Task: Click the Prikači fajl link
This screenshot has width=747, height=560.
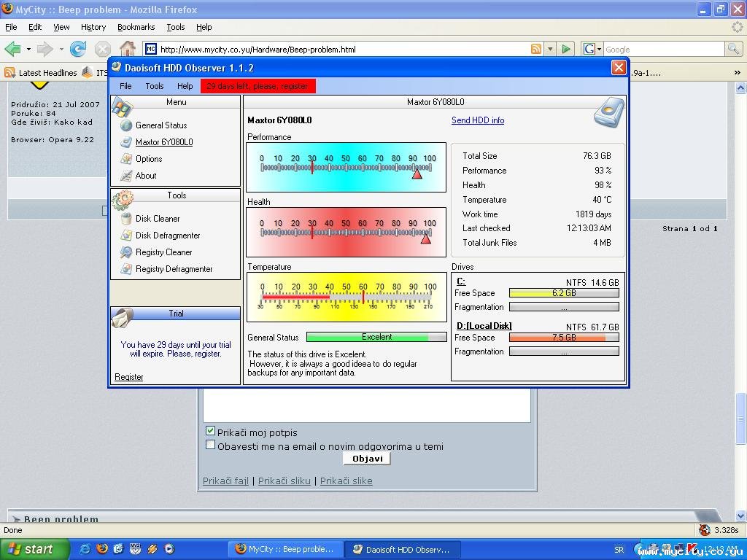Action: coord(226,481)
